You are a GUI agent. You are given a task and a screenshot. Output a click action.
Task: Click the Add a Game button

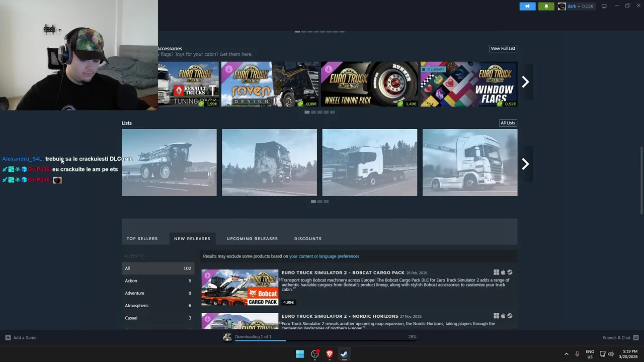tap(21, 338)
